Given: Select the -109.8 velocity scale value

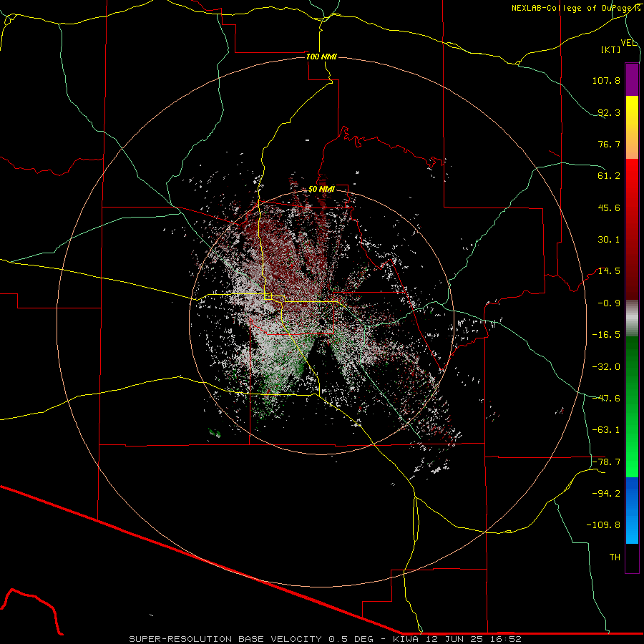Looking at the screenshot, I should (603, 525).
